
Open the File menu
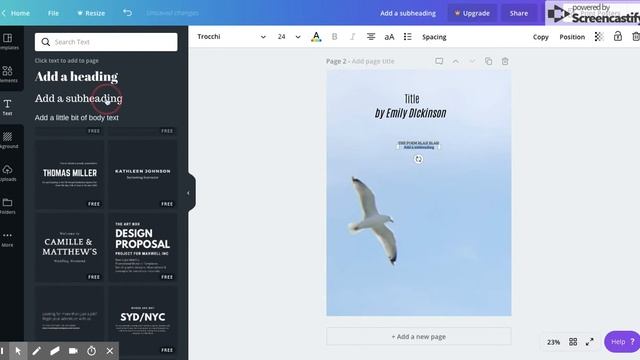pyautogui.click(x=53, y=13)
